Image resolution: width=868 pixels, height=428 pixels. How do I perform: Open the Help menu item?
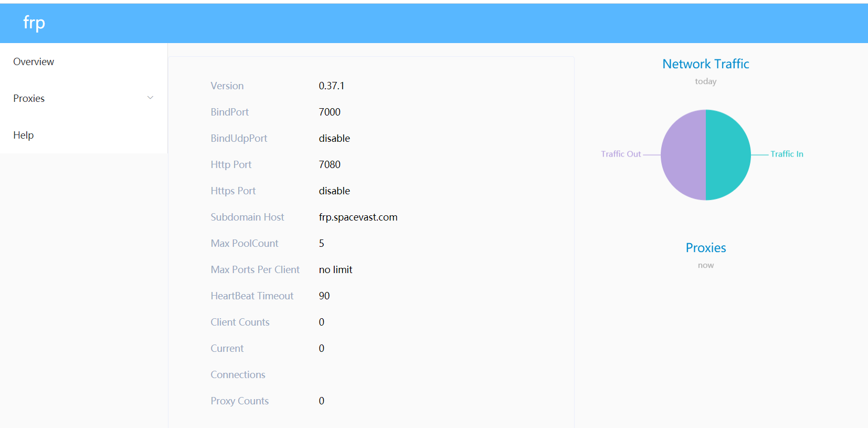(83, 135)
